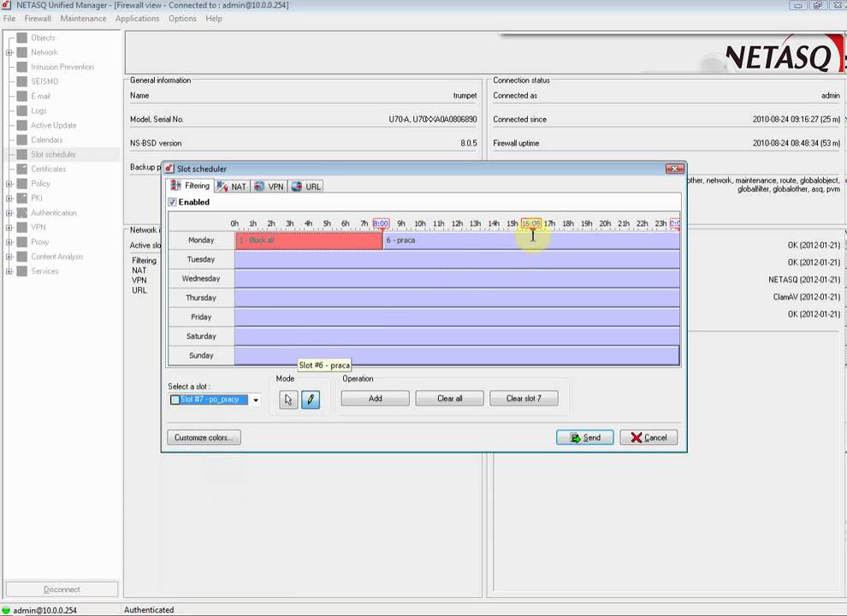
Task: Click the Objects icon in the sidebar
Action: coord(21,38)
